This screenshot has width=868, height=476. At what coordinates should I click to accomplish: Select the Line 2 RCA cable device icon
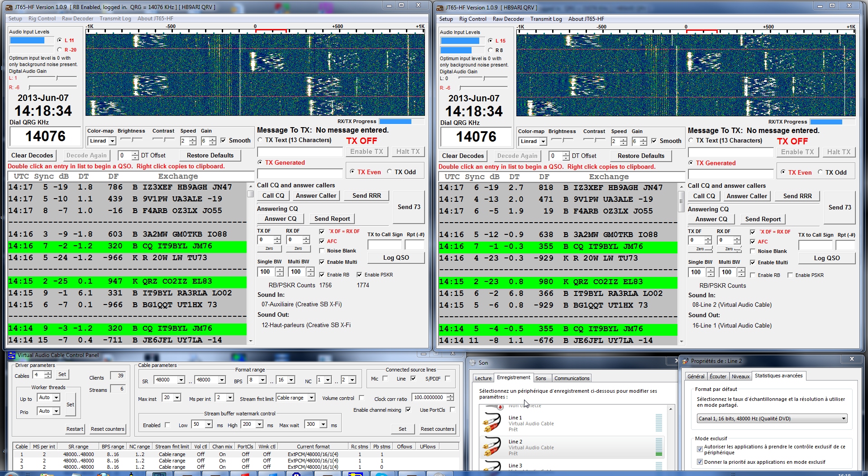pos(492,447)
